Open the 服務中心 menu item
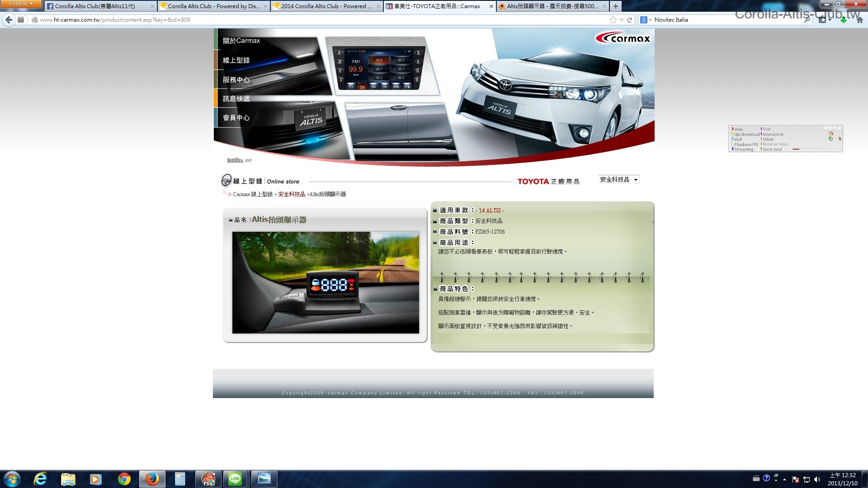868x488 pixels. (236, 80)
